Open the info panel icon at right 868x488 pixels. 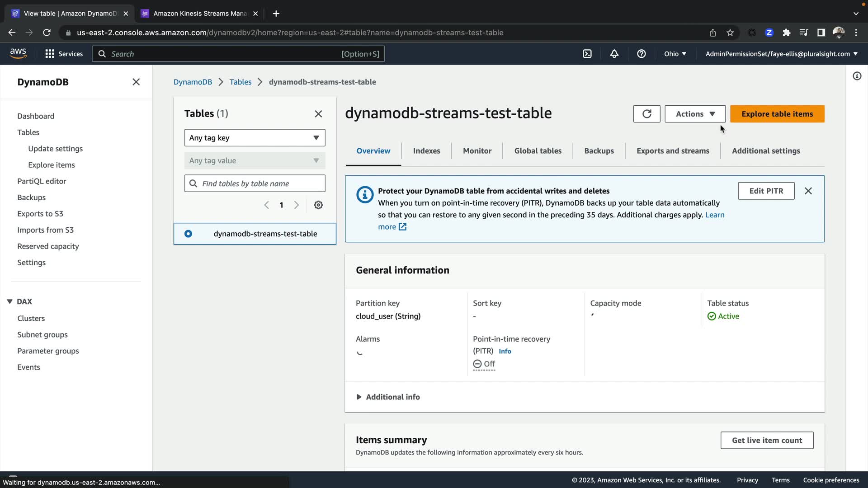857,76
